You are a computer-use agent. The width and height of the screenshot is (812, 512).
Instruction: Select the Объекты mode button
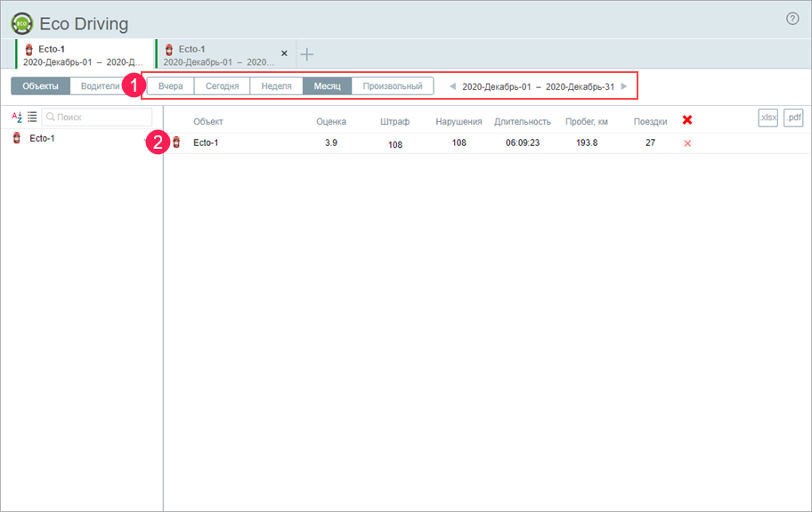(40, 86)
